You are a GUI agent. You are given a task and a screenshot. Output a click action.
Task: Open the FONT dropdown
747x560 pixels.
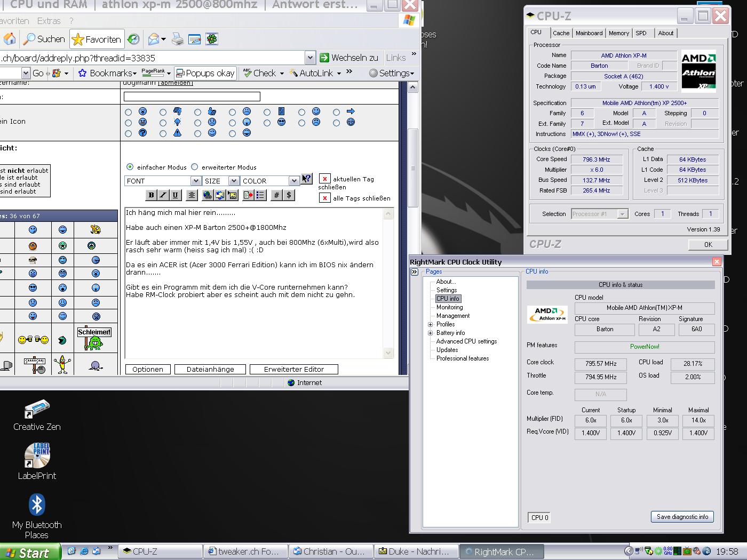tap(195, 181)
